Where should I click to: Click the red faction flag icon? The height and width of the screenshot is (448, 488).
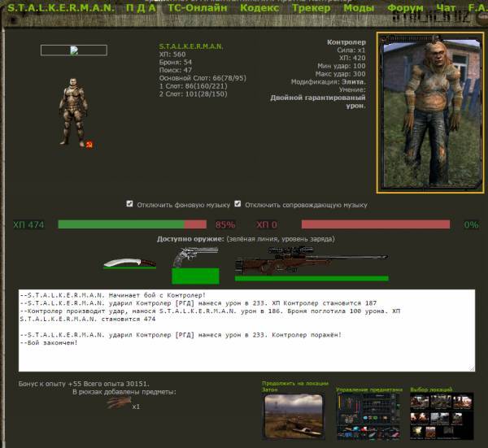pos(89,144)
